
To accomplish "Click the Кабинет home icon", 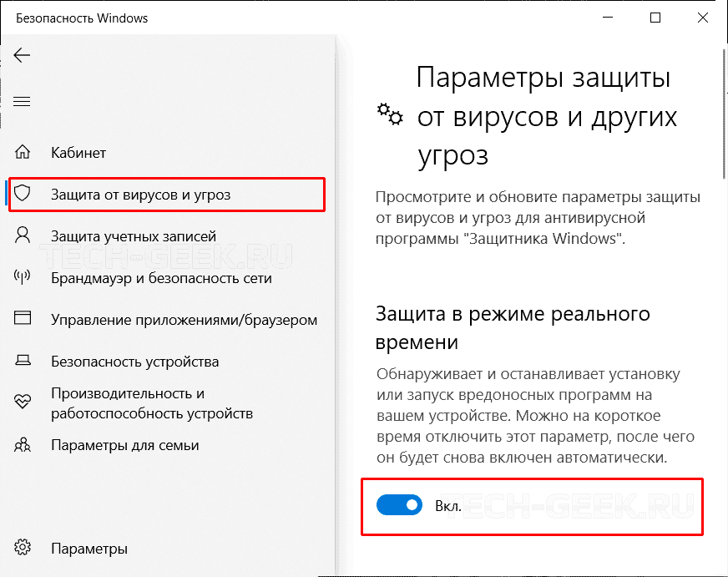I will (x=23, y=153).
